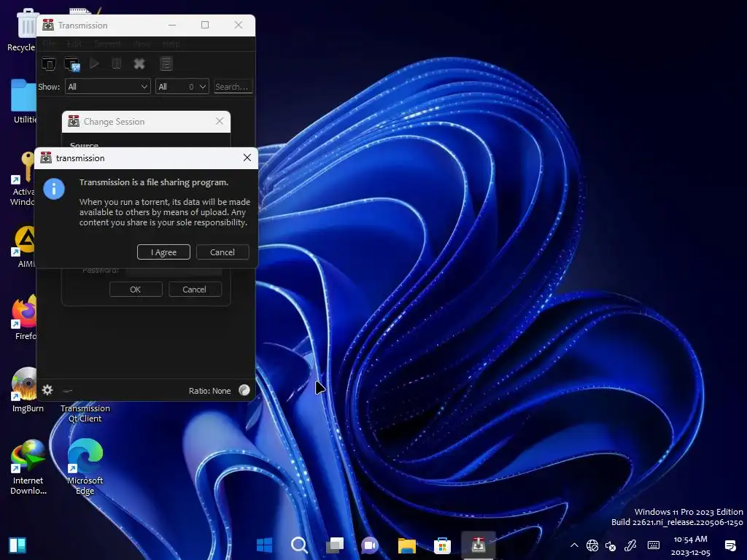Select the Activate Windows key shortcut
747x560 pixels.
coord(23,178)
